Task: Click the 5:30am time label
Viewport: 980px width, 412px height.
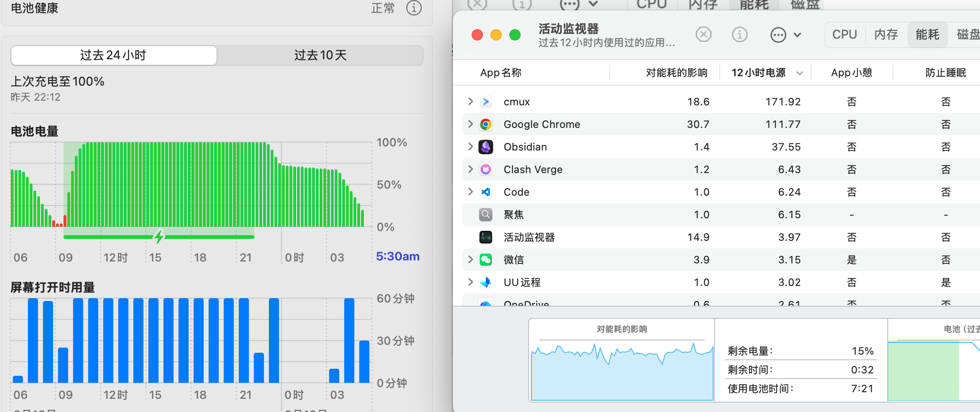Action: (x=398, y=256)
